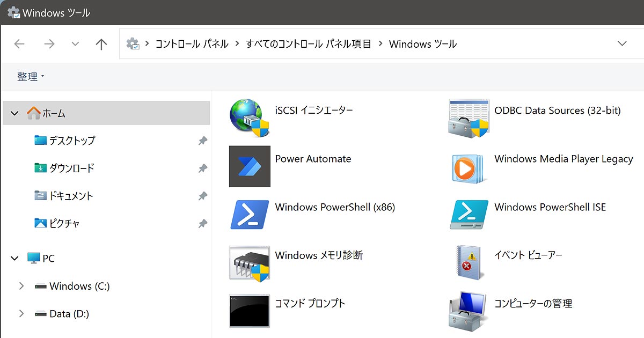Viewport: 644px width, 338px height.
Task: Expand the Windows (C:) tree node
Action: [21, 286]
